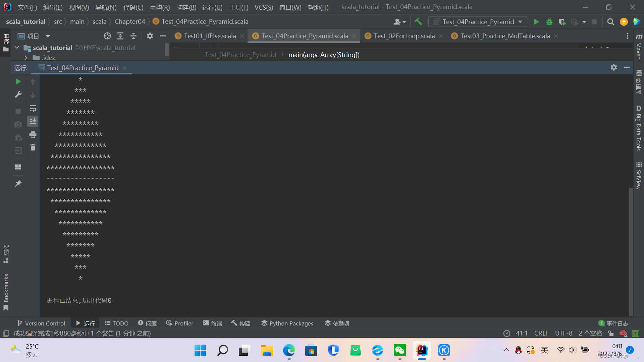Open Run panel settings gear
The image size is (644, 362).
[x=613, y=67]
